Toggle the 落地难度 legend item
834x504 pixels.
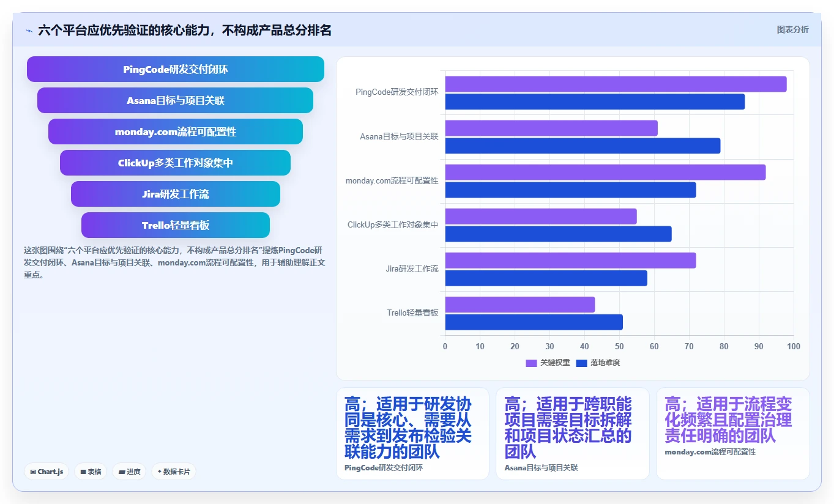[598, 363]
